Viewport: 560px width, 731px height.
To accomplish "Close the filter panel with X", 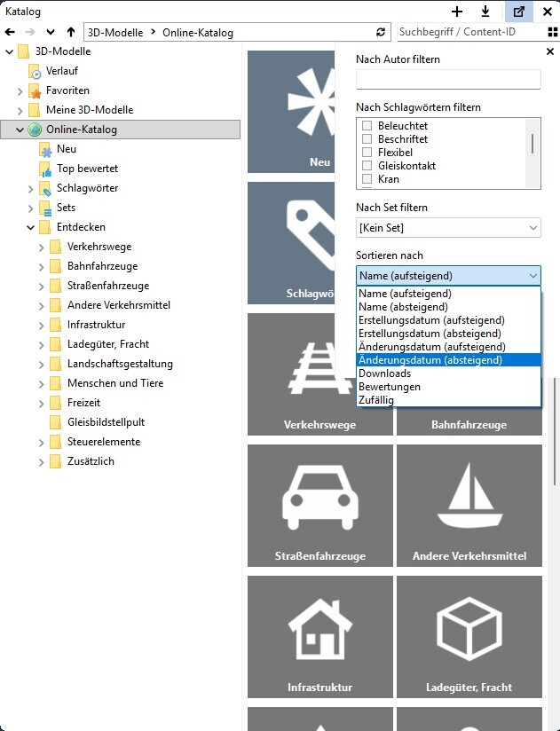I will (x=550, y=51).
